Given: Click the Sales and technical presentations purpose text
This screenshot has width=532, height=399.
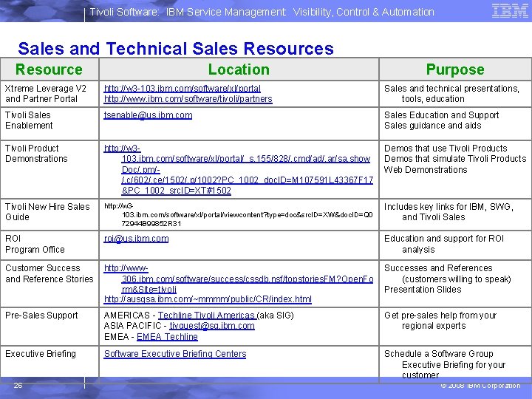Looking at the screenshot, I should [451, 94].
